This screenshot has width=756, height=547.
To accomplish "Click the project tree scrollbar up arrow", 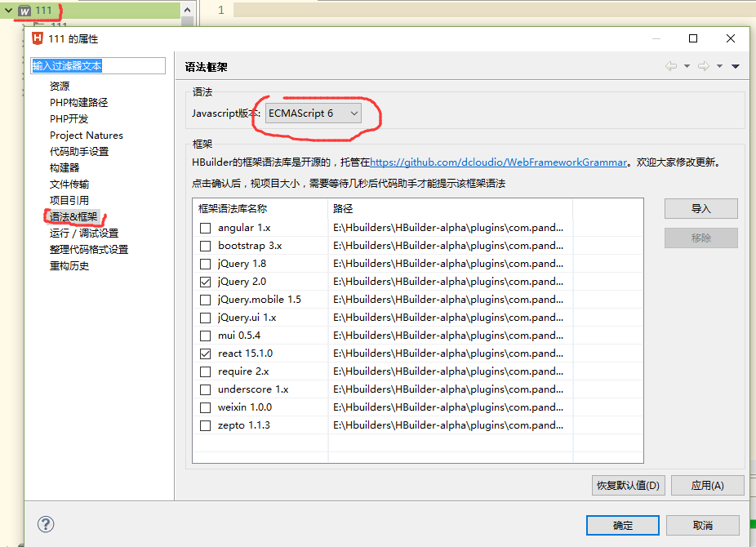I will coord(188,10).
